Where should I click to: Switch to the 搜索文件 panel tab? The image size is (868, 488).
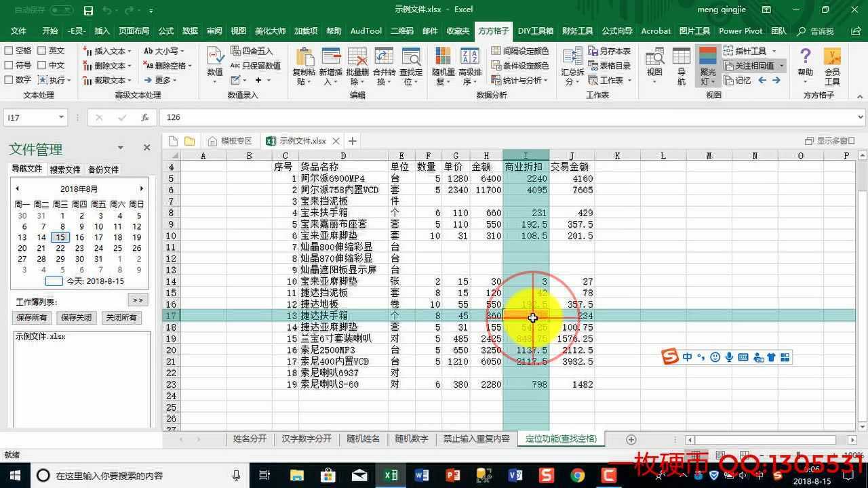pyautogui.click(x=65, y=169)
